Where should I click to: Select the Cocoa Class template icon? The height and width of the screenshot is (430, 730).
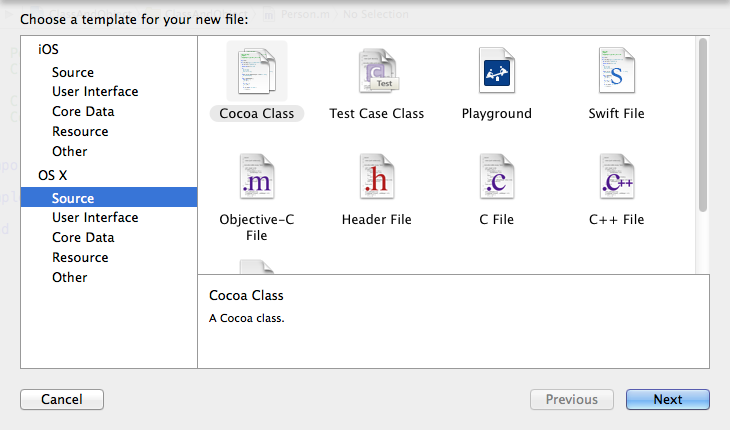click(257, 71)
